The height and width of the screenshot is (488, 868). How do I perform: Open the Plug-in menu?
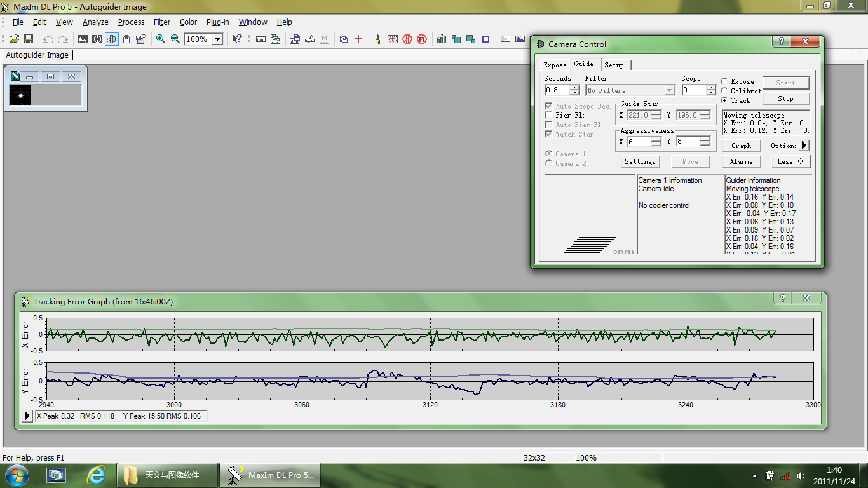pos(217,22)
